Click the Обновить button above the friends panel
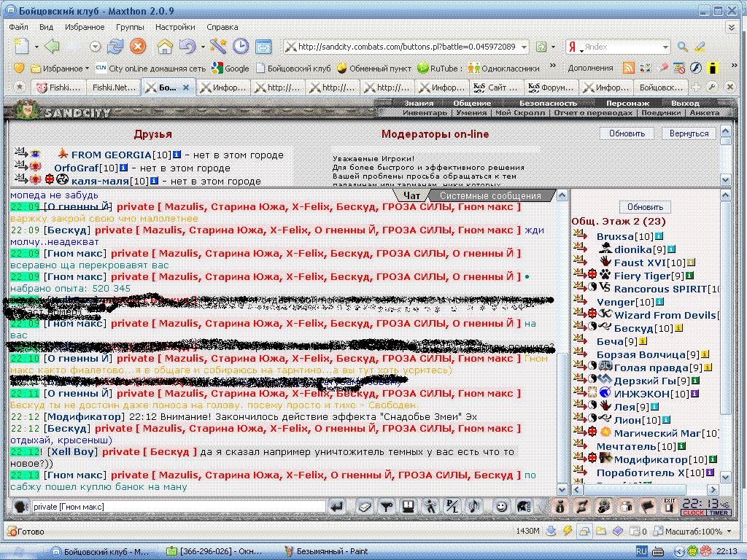Image resolution: width=747 pixels, height=560 pixels. coord(627,133)
